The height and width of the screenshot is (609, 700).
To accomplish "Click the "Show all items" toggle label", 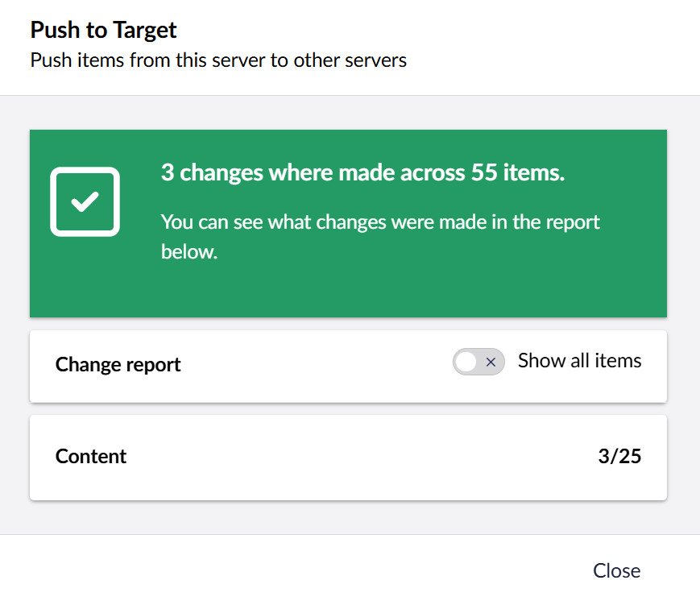I will click(579, 361).
